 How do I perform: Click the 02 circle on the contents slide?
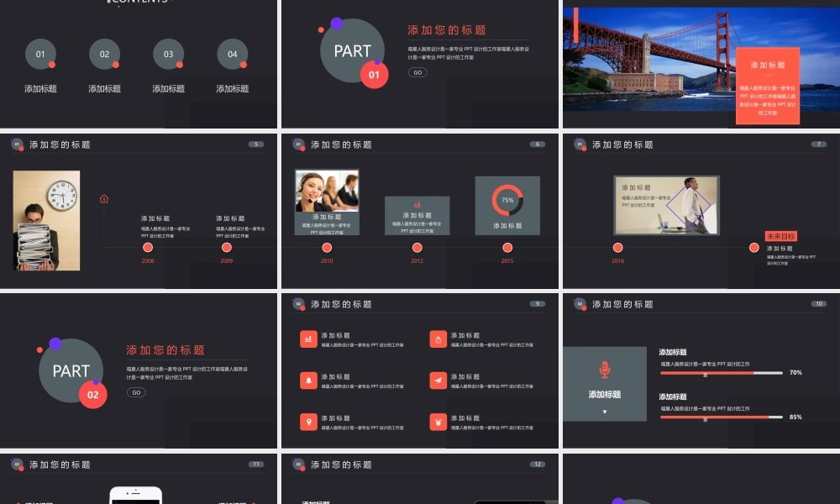point(104,54)
